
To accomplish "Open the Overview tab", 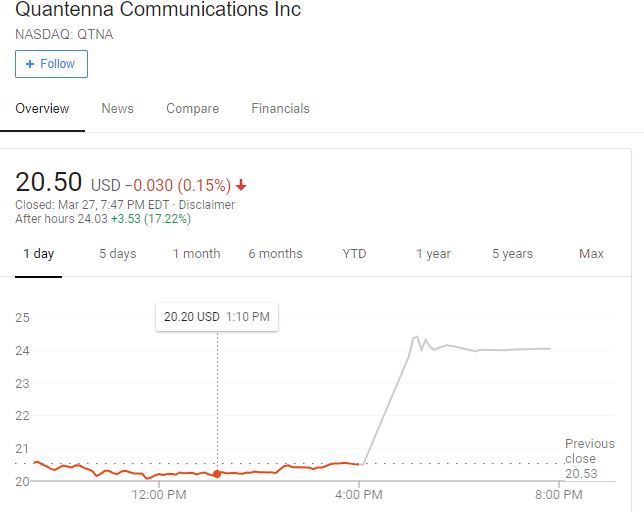I will click(42, 109).
